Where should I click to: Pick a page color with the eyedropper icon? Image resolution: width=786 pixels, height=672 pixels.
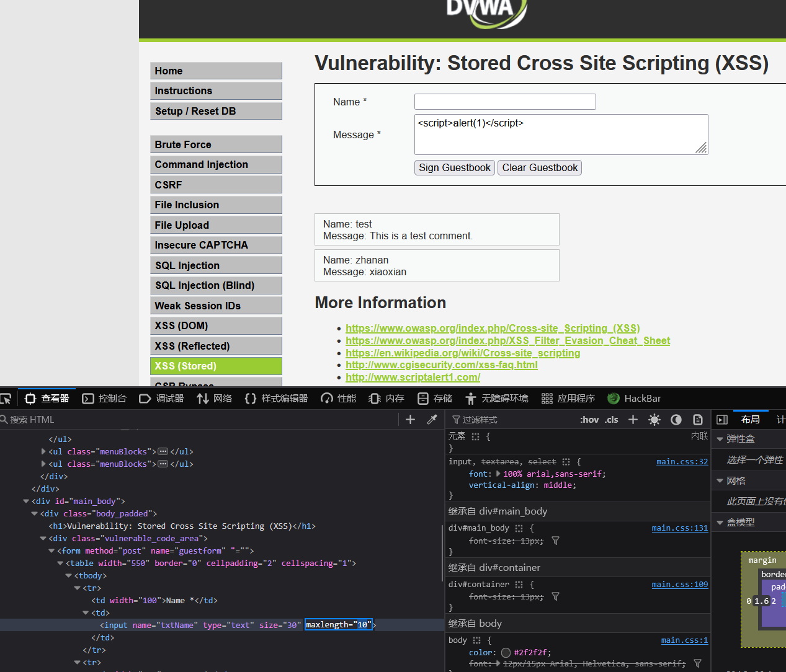tap(432, 420)
